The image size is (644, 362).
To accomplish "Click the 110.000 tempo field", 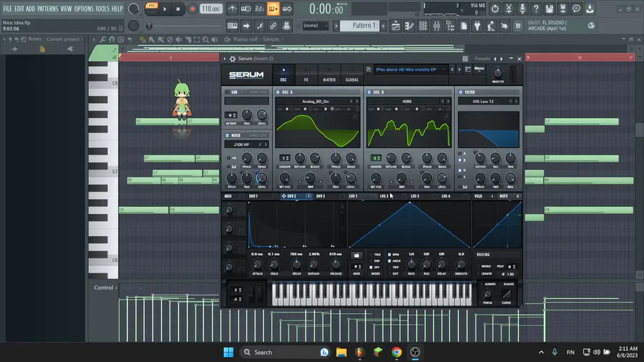I will pos(211,9).
